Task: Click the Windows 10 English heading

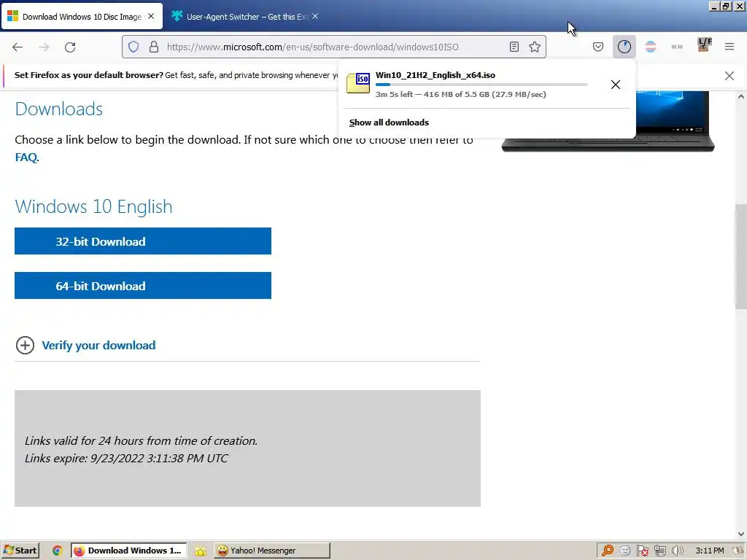Action: (x=93, y=206)
